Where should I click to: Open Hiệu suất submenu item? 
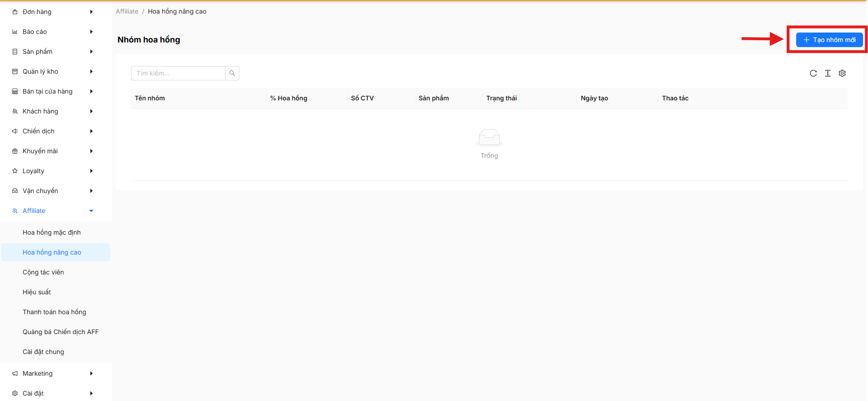[56, 292]
